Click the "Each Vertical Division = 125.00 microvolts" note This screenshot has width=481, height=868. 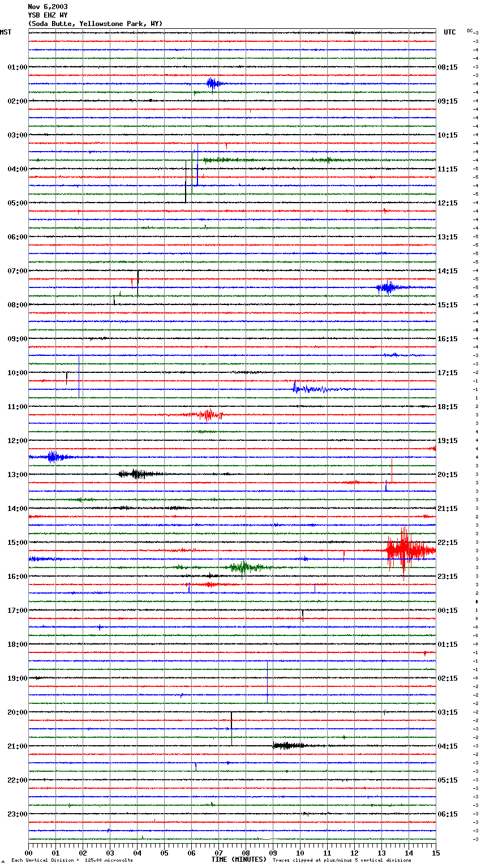tap(72, 861)
